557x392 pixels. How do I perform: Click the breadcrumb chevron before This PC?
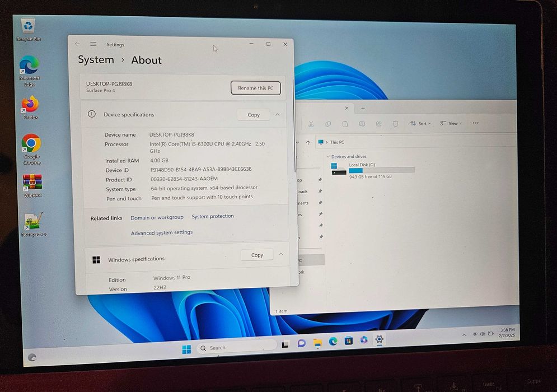327,142
